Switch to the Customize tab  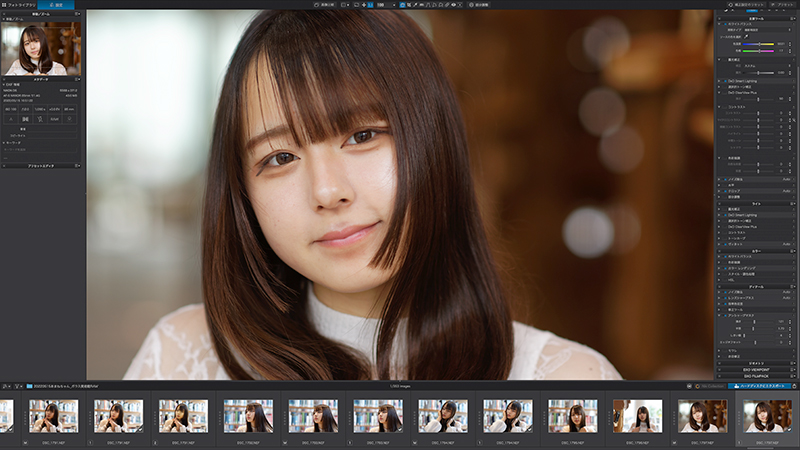[x=58, y=4]
